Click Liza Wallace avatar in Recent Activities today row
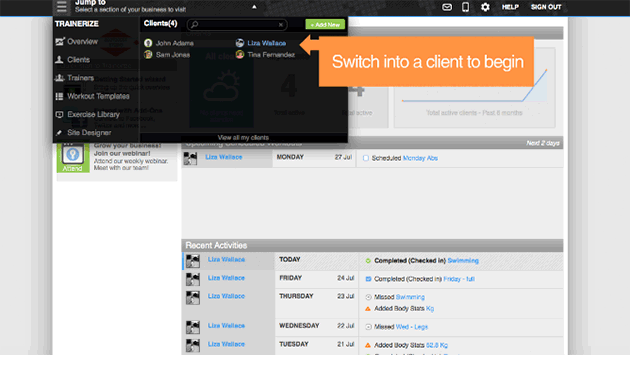Viewport: 630px width, 366px height. 192,261
